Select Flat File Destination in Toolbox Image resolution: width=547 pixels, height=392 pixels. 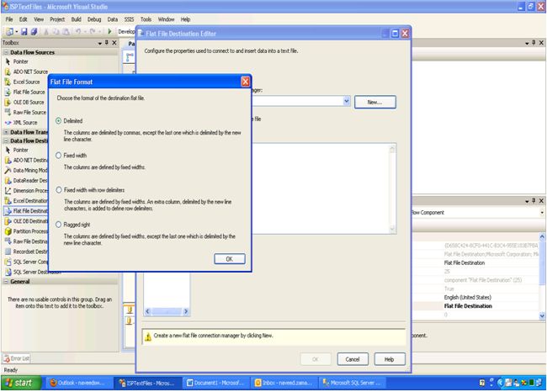tap(25, 210)
